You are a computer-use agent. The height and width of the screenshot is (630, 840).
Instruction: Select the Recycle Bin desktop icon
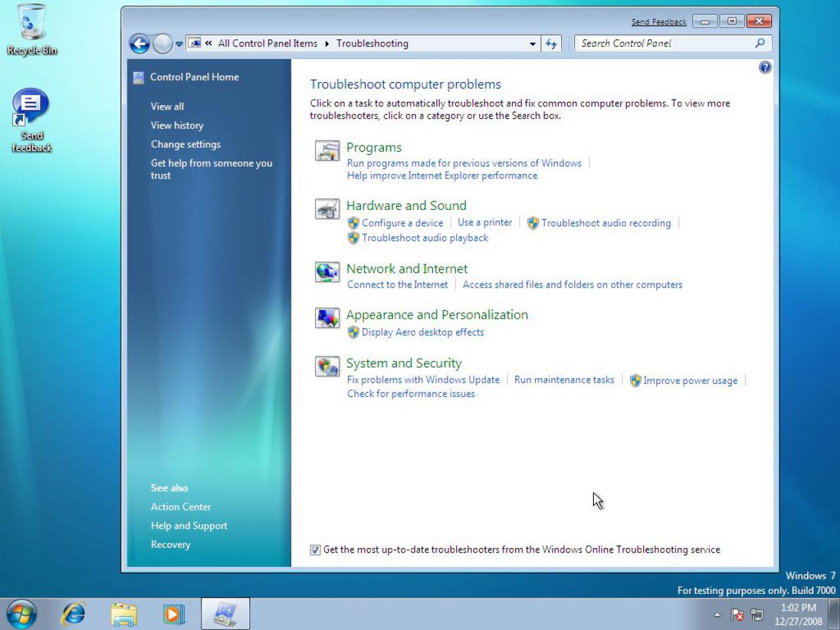pos(31,30)
